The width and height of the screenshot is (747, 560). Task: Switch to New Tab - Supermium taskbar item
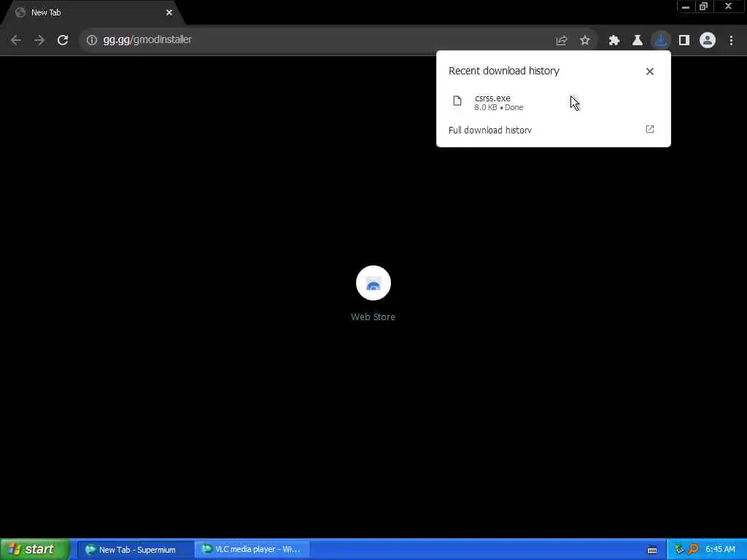tap(135, 550)
